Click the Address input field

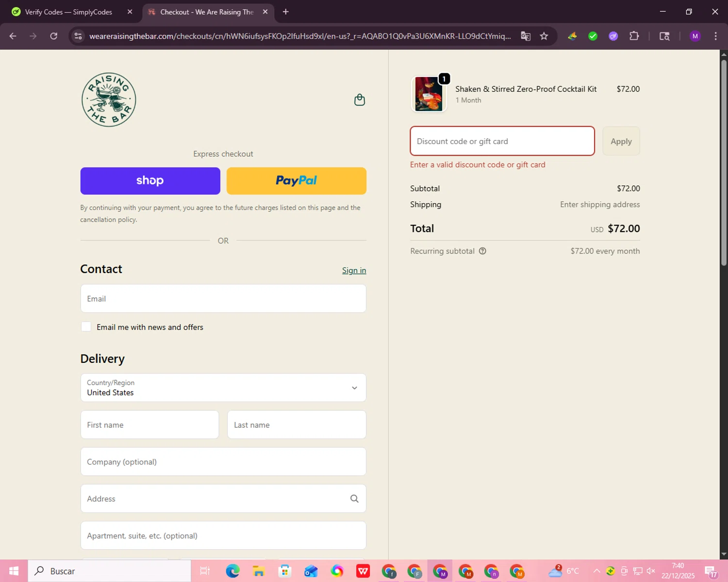pos(223,499)
